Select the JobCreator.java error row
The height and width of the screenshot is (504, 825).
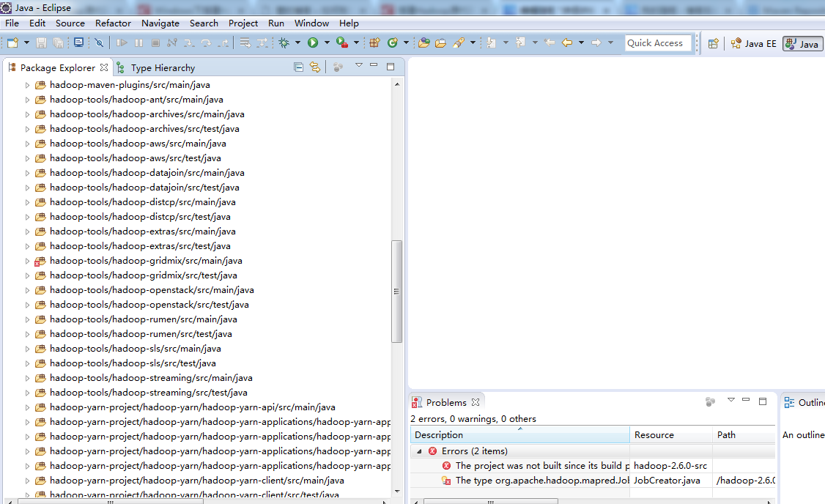click(x=593, y=481)
